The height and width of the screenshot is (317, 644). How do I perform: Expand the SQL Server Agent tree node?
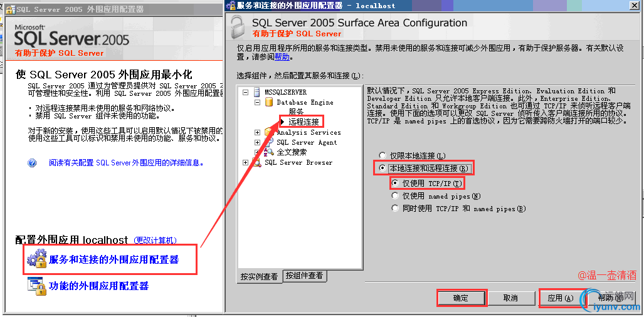[258, 142]
